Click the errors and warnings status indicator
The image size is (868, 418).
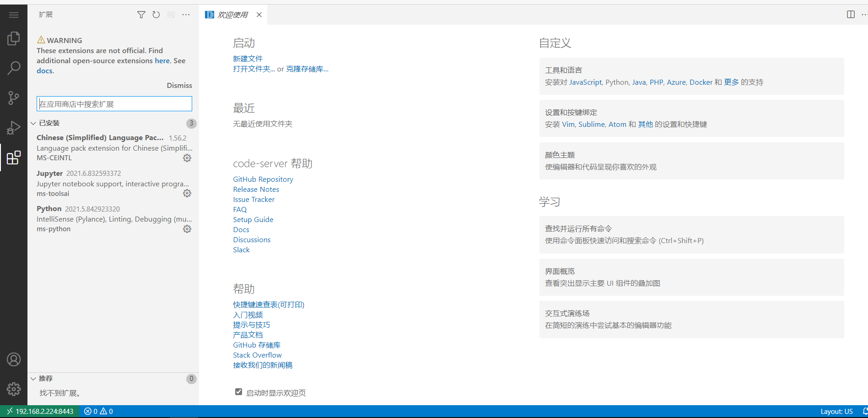(98, 411)
